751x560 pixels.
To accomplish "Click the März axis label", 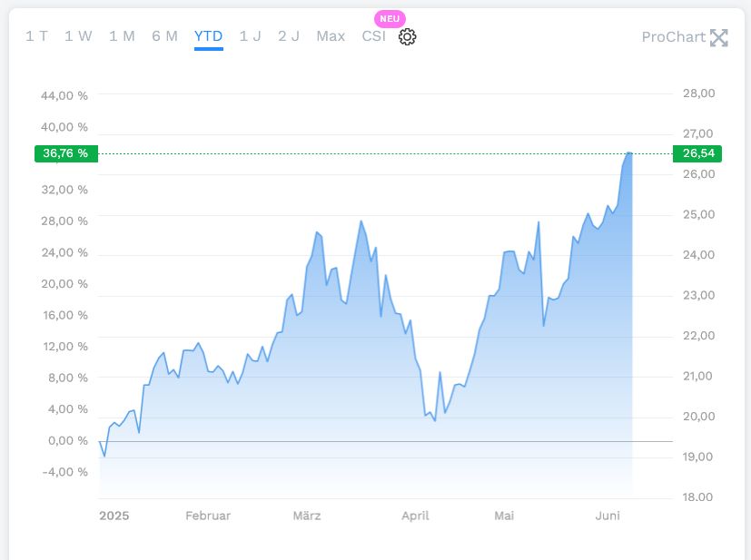I will [x=307, y=516].
